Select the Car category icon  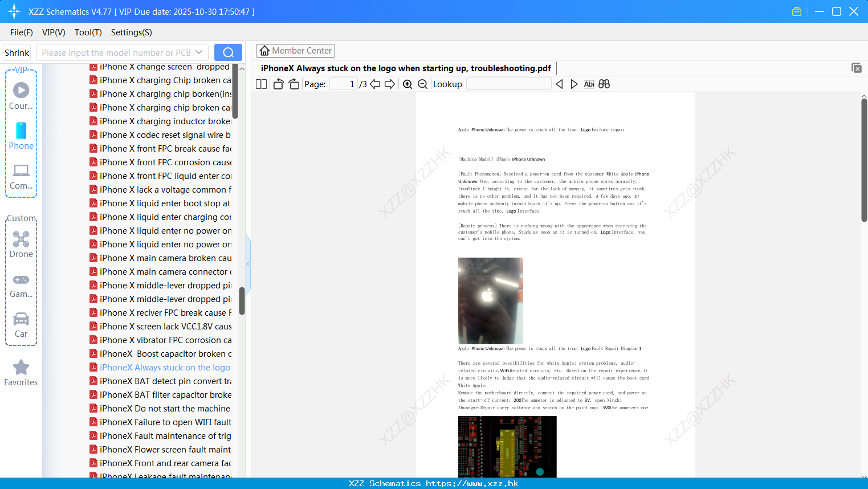coord(21,325)
